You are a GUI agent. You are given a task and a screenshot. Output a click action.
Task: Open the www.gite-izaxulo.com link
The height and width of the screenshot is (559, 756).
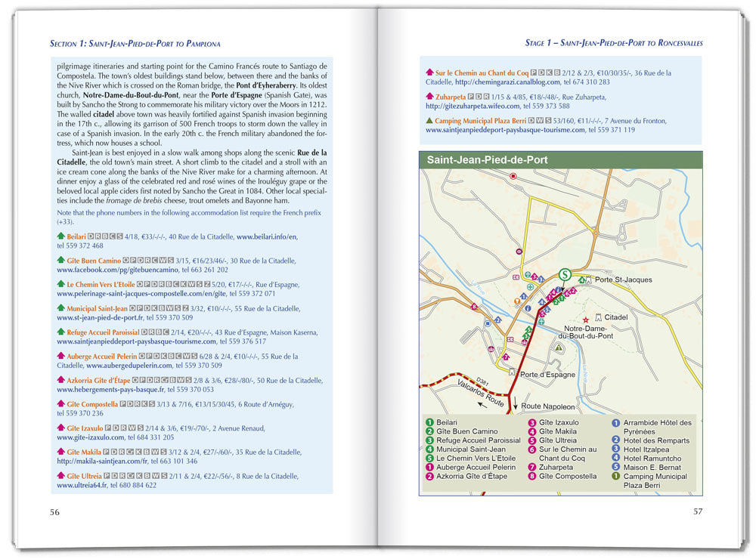[90, 437]
